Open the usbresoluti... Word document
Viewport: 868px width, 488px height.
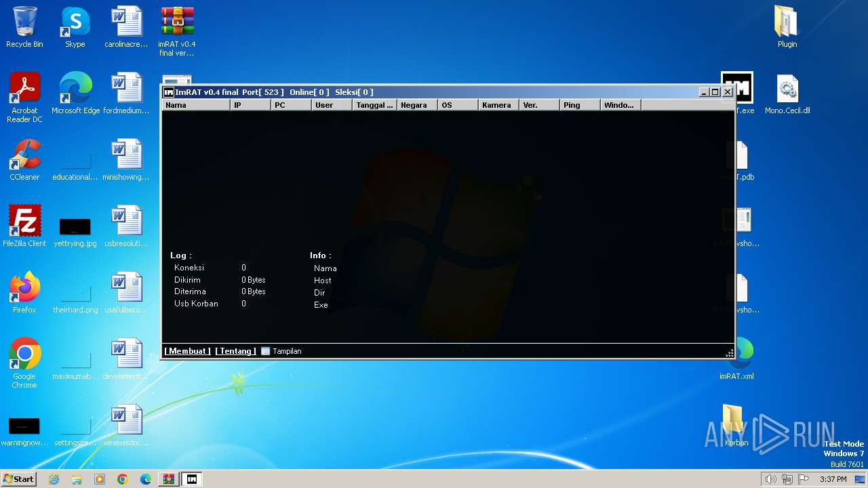tap(126, 226)
